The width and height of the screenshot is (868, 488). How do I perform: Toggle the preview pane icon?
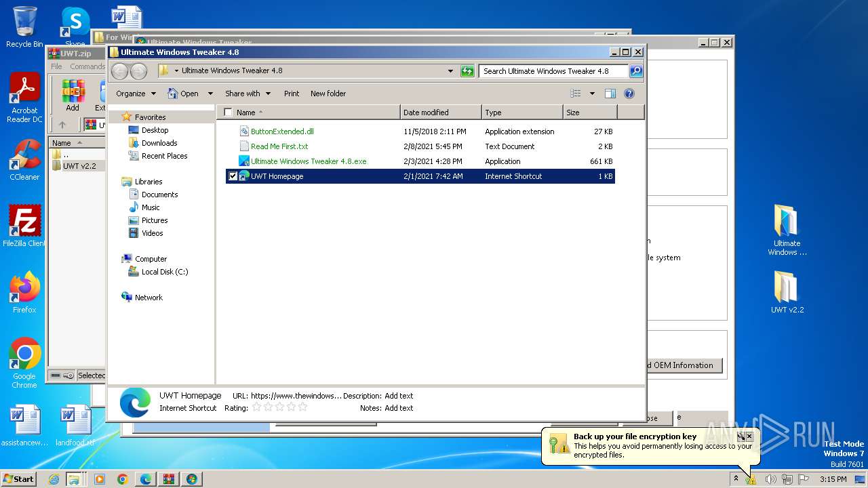pos(610,94)
